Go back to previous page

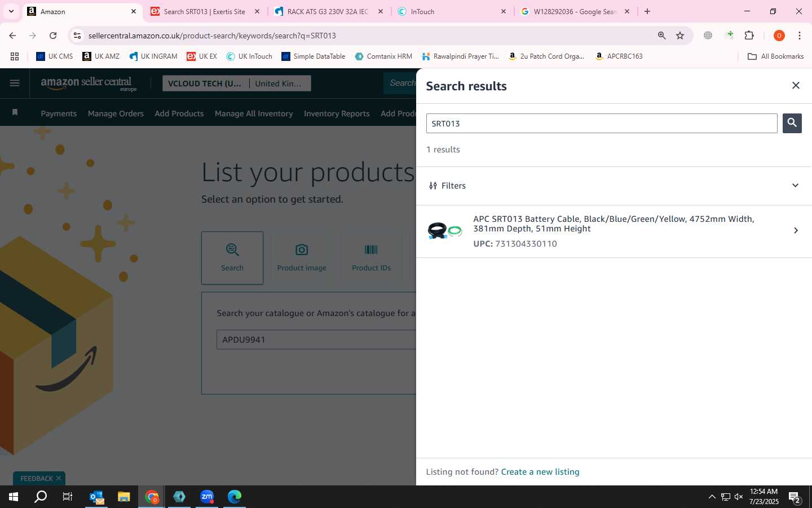(12, 36)
